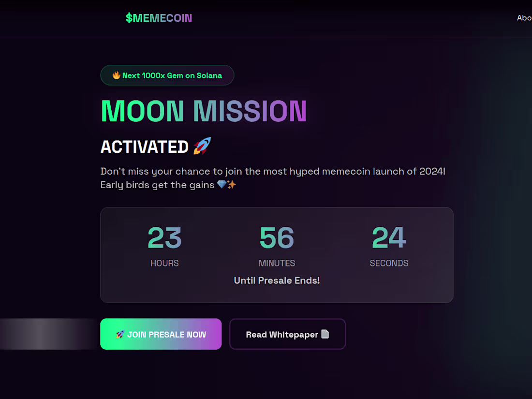Click the MOON MISSION gradient heading

(204, 111)
